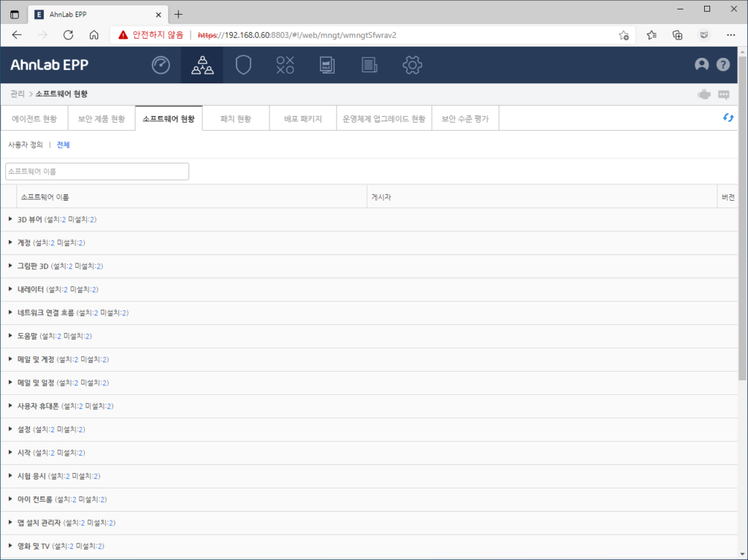This screenshot has height=560, width=748.
Task: Open the log document icon
Action: point(369,64)
